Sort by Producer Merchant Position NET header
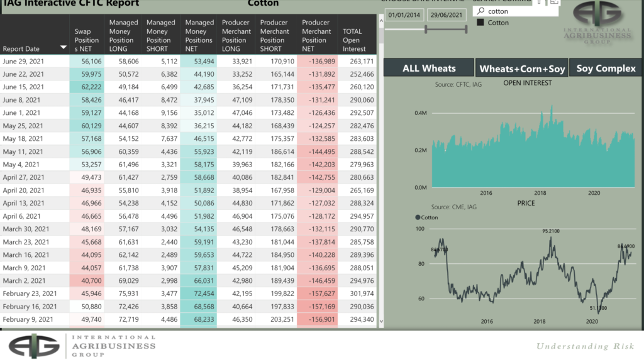Screen dimensions: 644x362 (316, 35)
